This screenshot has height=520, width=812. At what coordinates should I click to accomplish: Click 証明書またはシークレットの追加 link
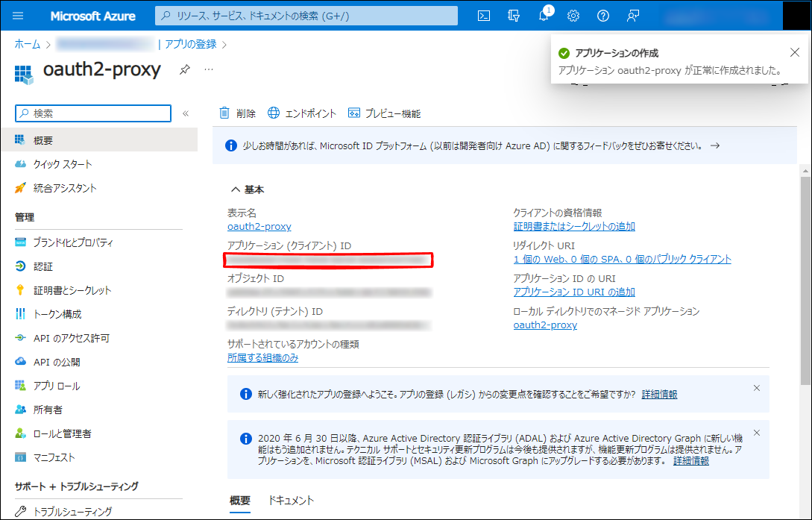tap(574, 226)
